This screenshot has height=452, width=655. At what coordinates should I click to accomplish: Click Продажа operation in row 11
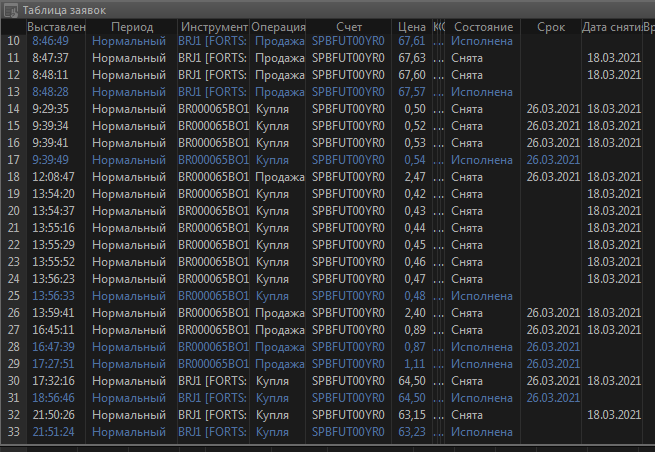point(279,58)
